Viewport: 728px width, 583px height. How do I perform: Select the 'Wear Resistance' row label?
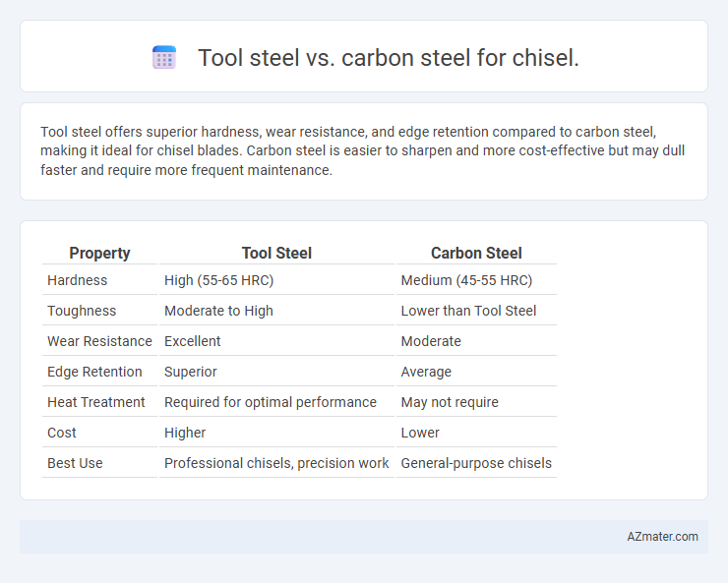pyautogui.click(x=99, y=341)
